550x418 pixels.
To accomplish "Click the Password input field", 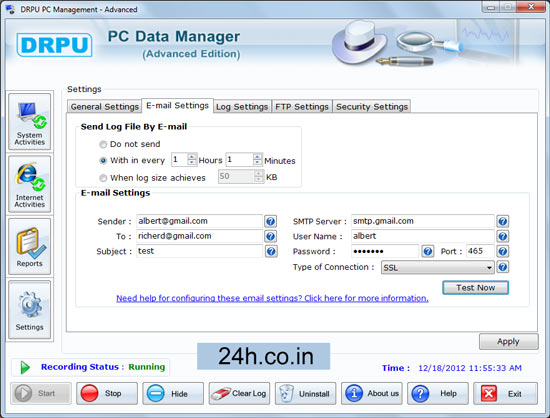I will click(385, 251).
